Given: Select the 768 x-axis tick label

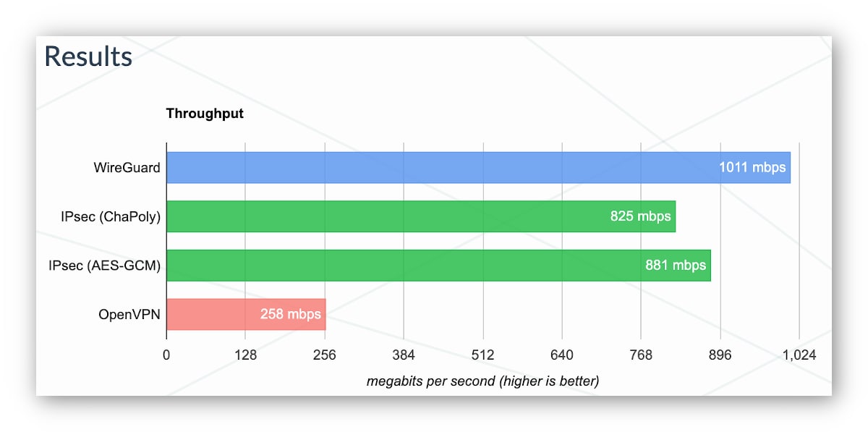Looking at the screenshot, I should 641,355.
